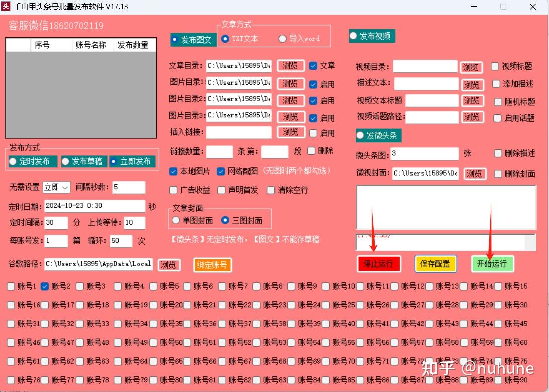Enable the 发布视频 publish video mode
Viewport: 549px width, 392px height.
[x=355, y=36]
